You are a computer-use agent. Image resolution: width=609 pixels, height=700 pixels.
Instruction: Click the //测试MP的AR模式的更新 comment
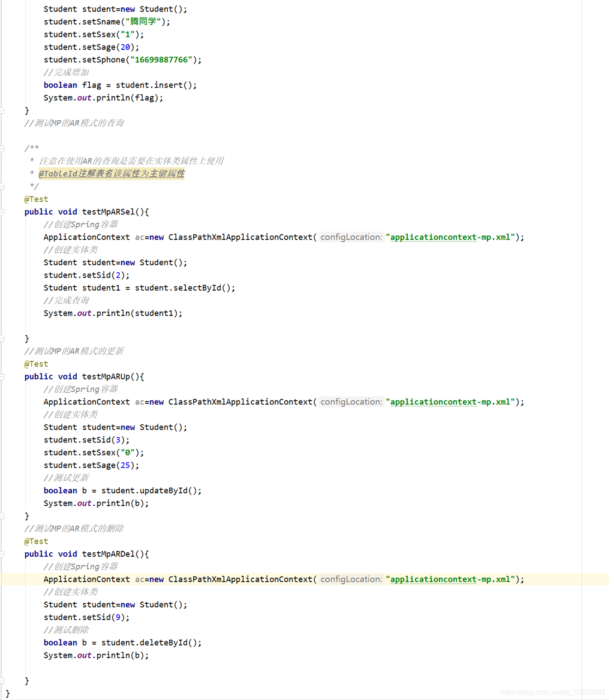pos(74,351)
